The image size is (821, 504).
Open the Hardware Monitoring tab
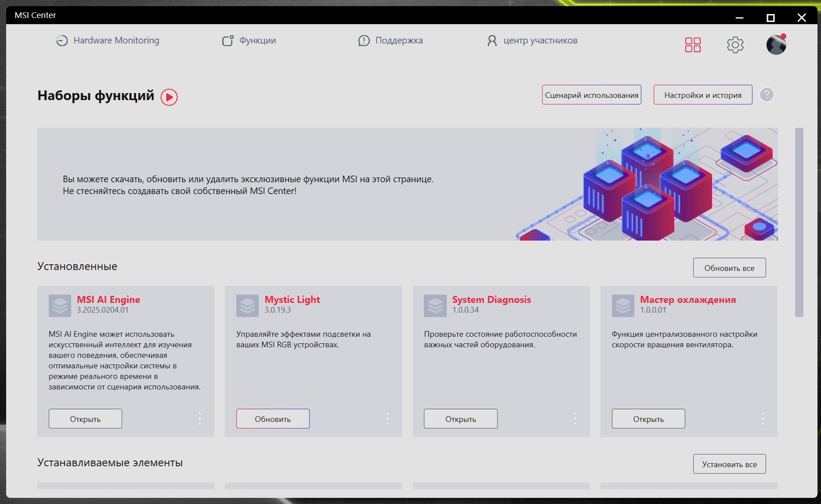pyautogui.click(x=108, y=40)
